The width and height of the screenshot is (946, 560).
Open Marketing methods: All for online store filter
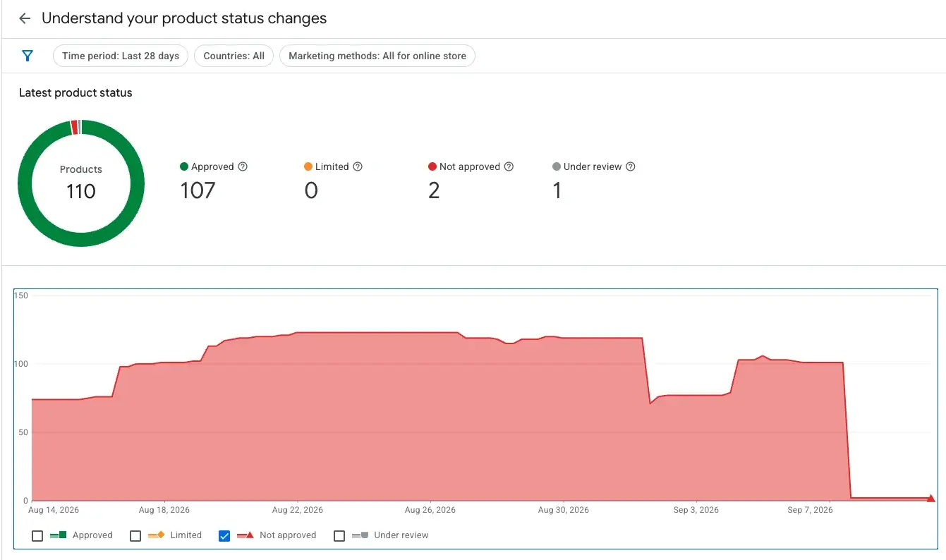click(377, 56)
